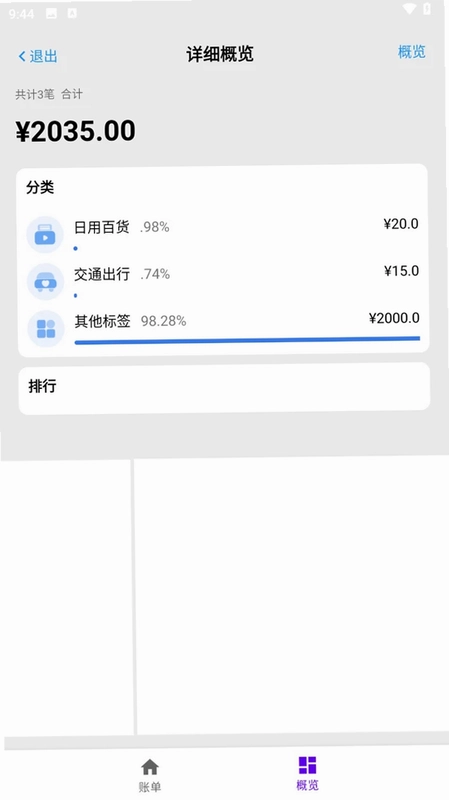Screen dimensions: 449x800
Task: Tap 退出 to exit the page
Action: tap(43, 56)
